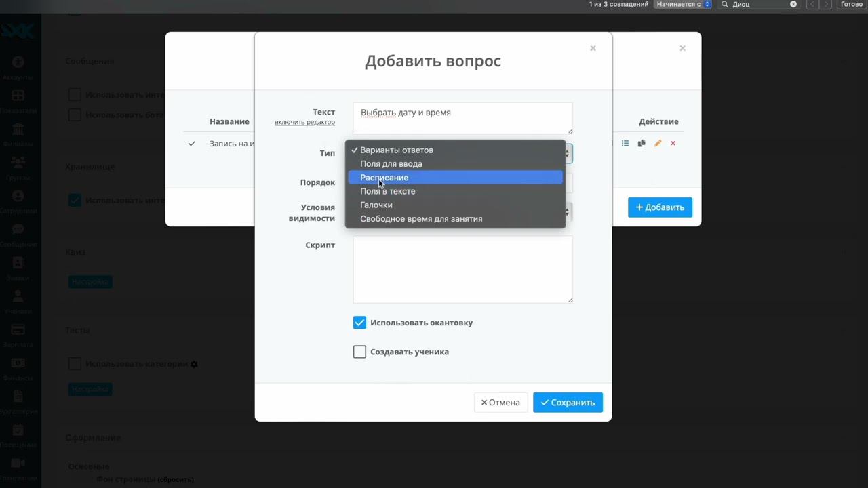
Task: Close the Добавить вопрос dialog
Action: pos(593,48)
